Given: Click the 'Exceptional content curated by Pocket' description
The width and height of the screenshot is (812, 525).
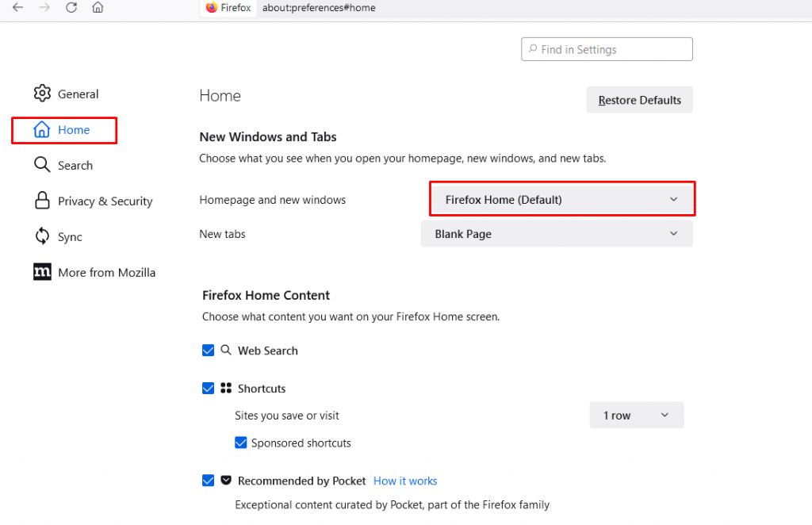Looking at the screenshot, I should (x=392, y=505).
